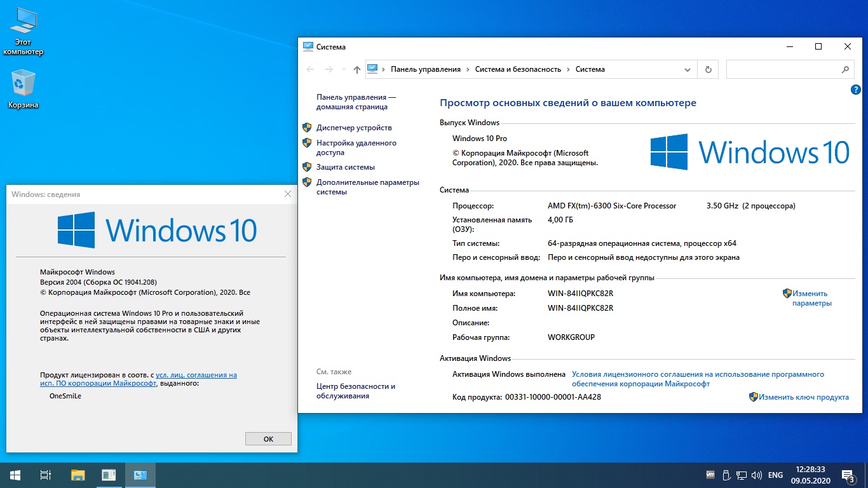Select the 4,00 ГБ memory value
The width and height of the screenshot is (868, 488).
tap(560, 220)
